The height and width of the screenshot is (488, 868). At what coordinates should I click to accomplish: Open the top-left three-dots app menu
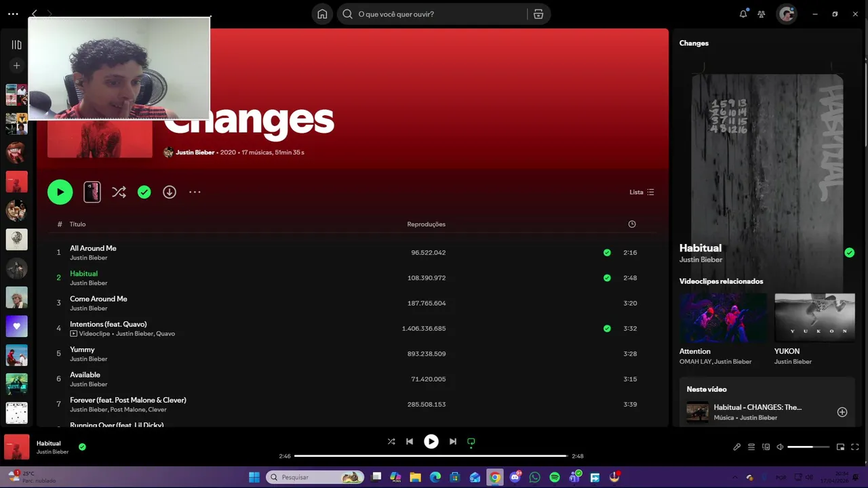13,14
